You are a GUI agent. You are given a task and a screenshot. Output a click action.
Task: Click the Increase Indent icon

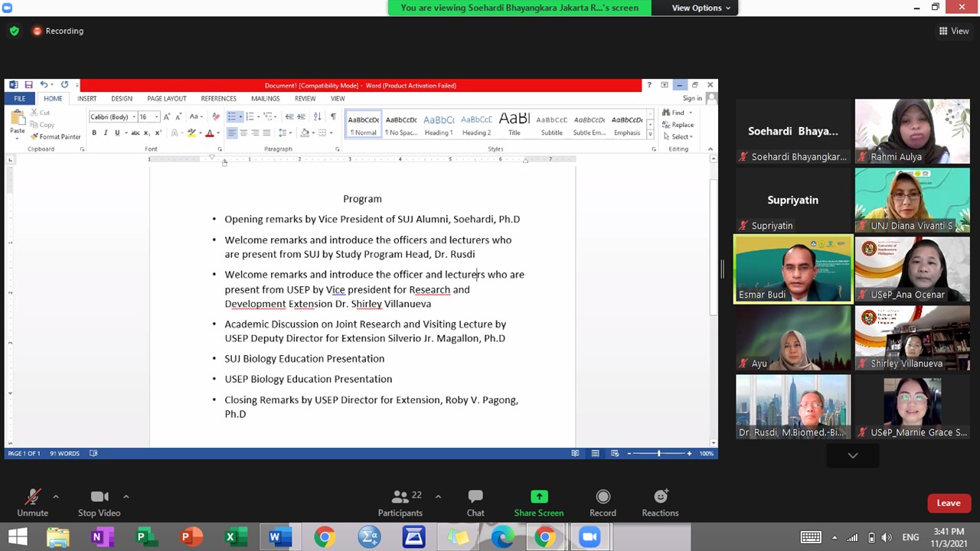(x=301, y=117)
